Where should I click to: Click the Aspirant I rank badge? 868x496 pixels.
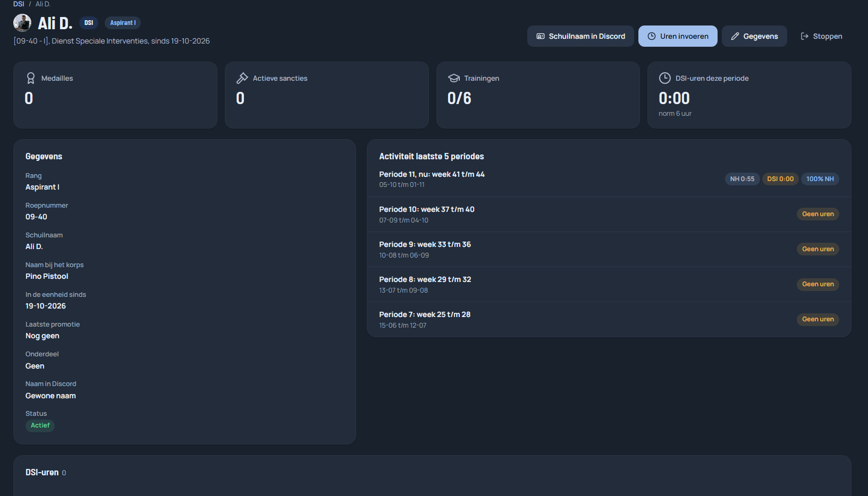(x=123, y=23)
